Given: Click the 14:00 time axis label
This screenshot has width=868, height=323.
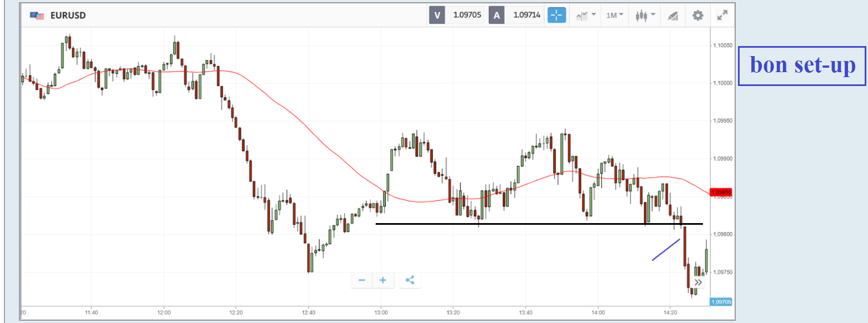Looking at the screenshot, I should (597, 313).
